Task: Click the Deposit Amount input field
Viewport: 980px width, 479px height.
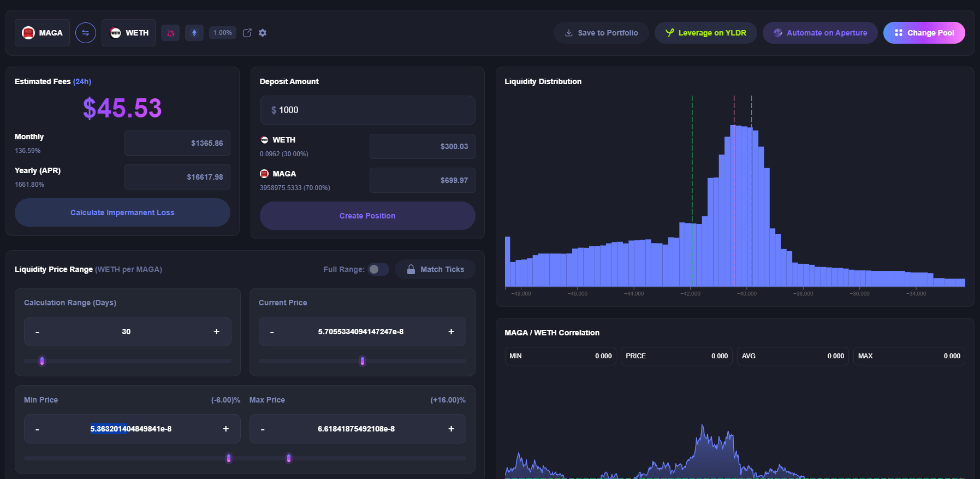Action: tap(367, 110)
